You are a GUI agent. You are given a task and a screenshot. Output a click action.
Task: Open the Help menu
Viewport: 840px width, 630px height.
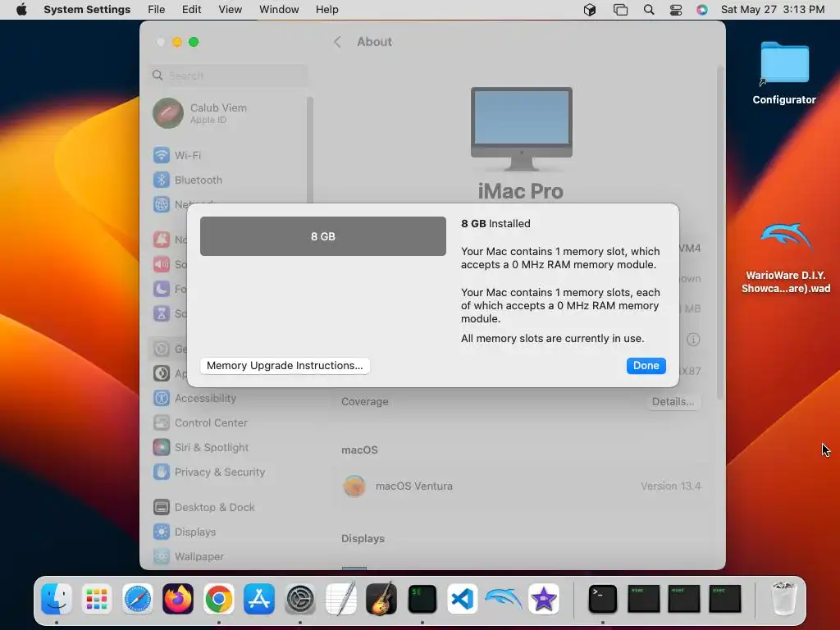click(x=326, y=10)
